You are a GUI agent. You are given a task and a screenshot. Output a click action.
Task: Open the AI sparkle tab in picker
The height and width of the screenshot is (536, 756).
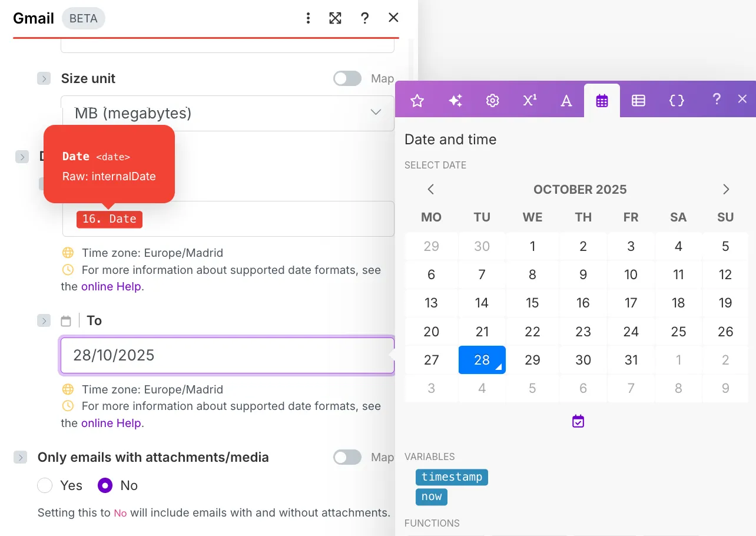pos(455,101)
